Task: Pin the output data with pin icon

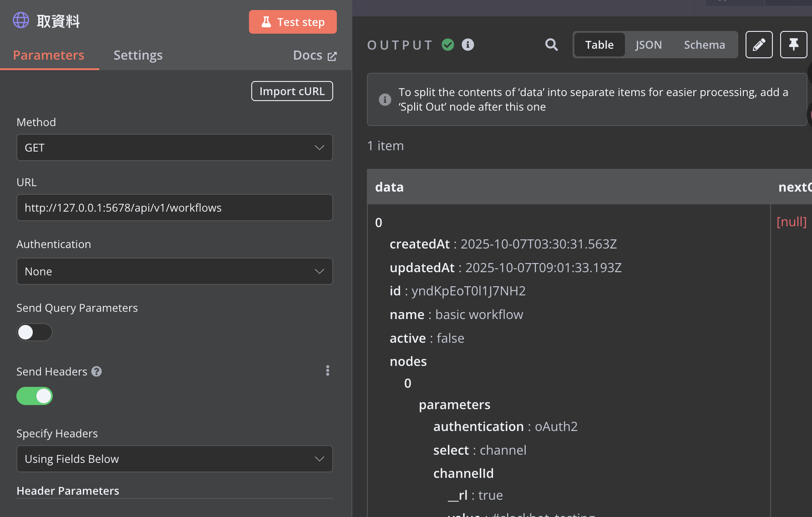Action: 793,45
